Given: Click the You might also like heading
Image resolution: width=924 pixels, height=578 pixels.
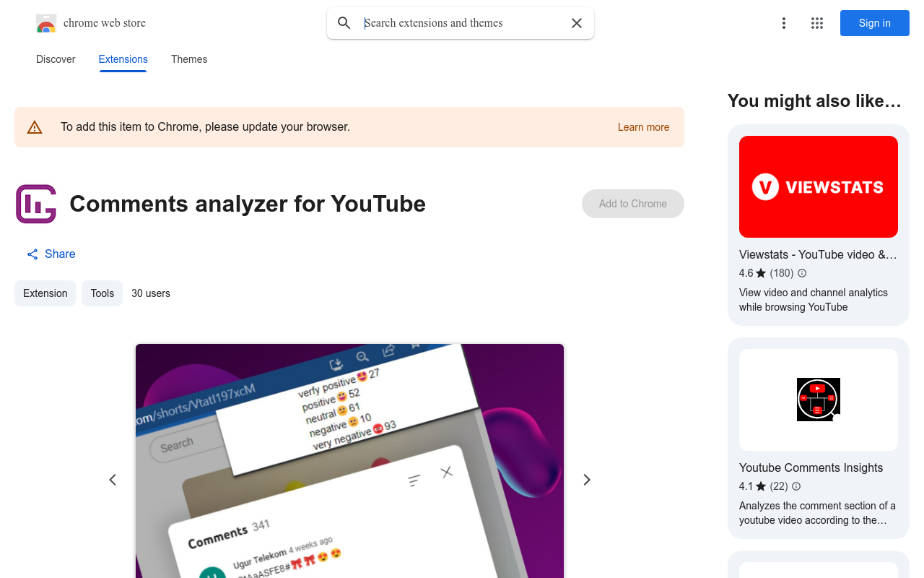Looking at the screenshot, I should [x=815, y=101].
